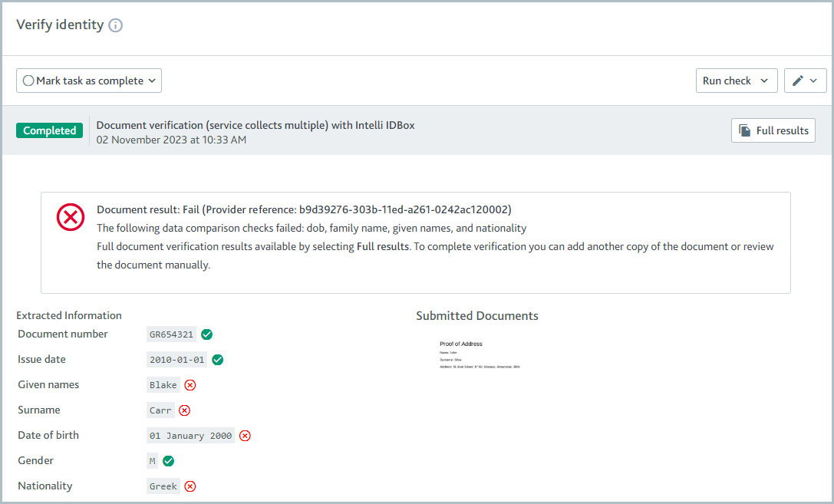Screen dimensions: 834x504
Task: Click red cross beside Nationality
Action: [x=190, y=486]
